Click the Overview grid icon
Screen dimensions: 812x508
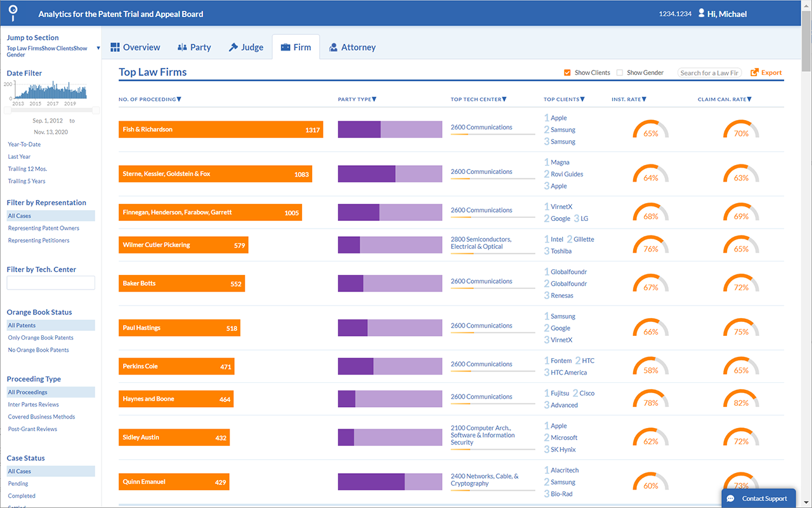(x=115, y=48)
